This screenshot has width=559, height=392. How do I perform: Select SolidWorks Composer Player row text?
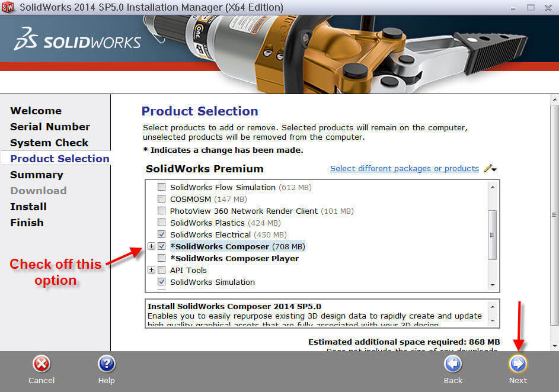[235, 259]
